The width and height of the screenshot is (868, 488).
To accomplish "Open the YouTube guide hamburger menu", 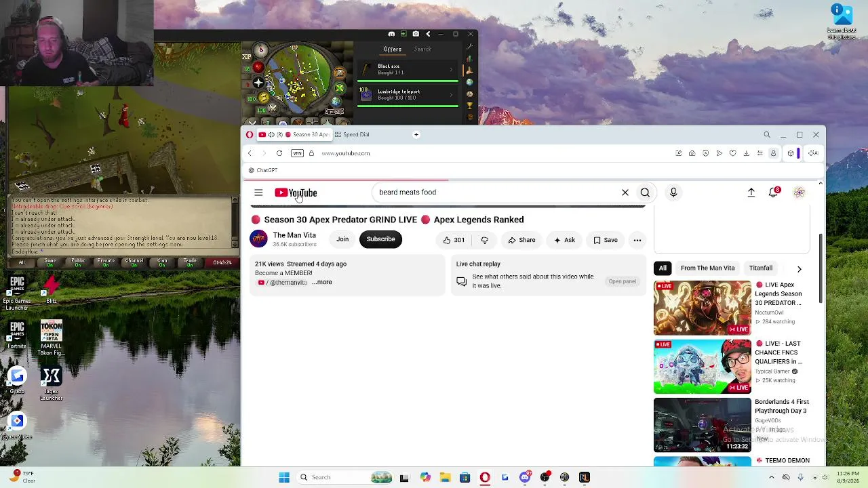I will pyautogui.click(x=258, y=192).
